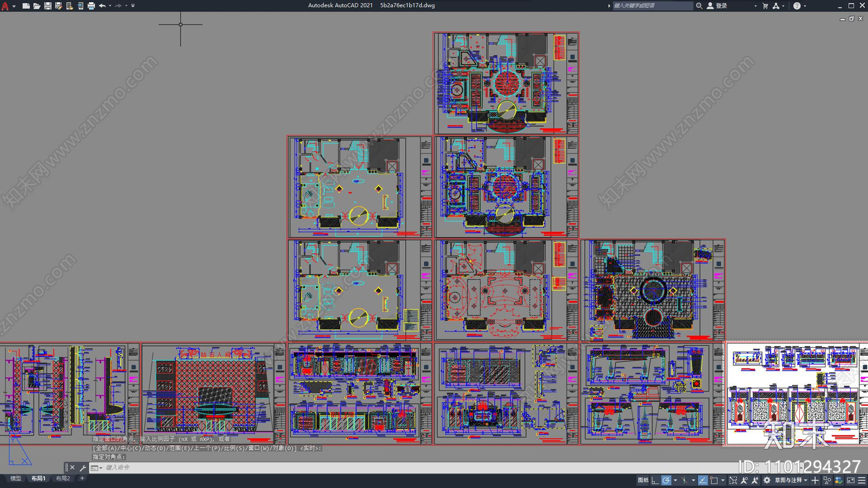Image resolution: width=868 pixels, height=488 pixels.
Task: Switch to the 布局1 layout tab
Action: [39, 478]
